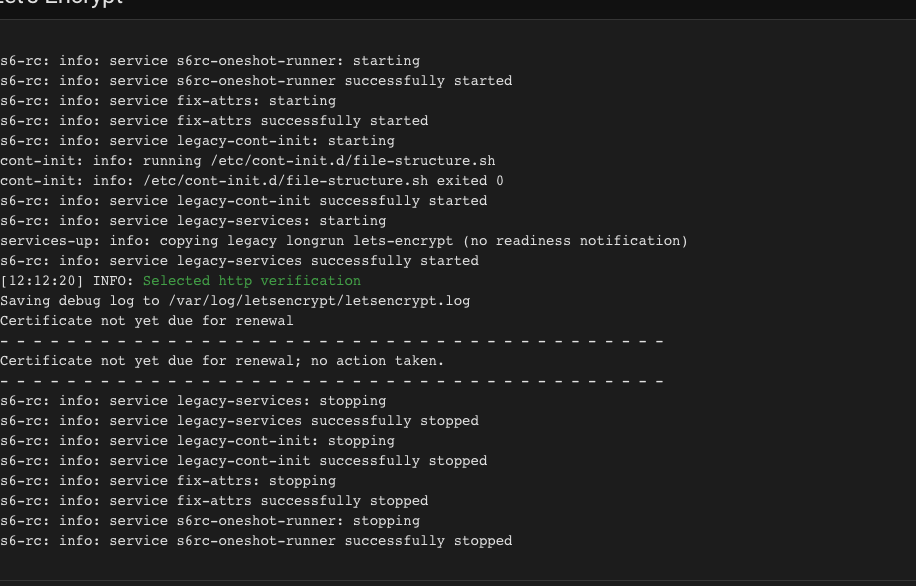
Task: Click the 'legacy-services successfully started' line
Action: (240, 261)
